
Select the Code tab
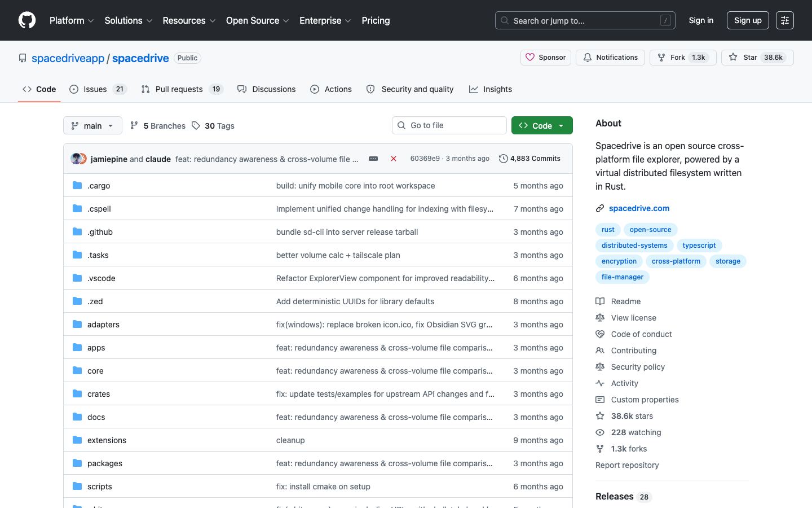pyautogui.click(x=39, y=89)
